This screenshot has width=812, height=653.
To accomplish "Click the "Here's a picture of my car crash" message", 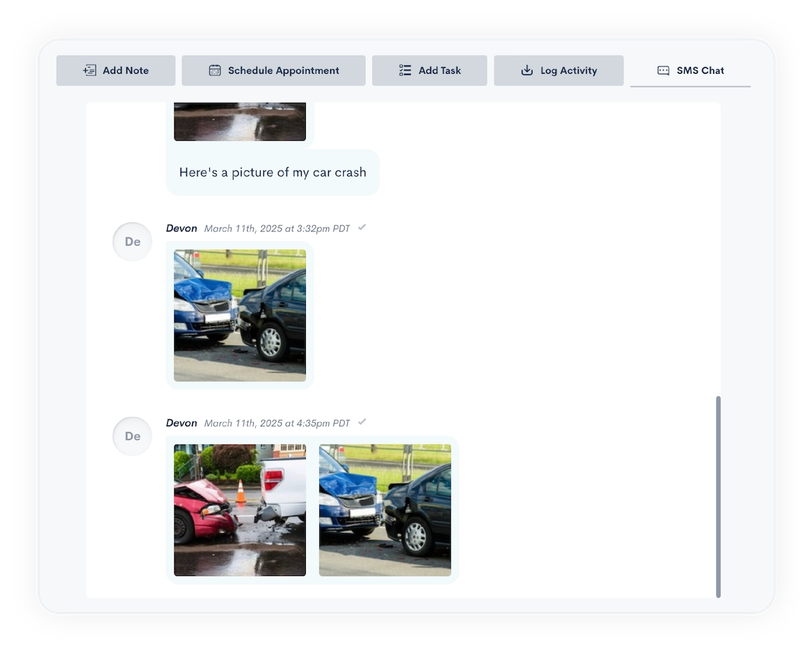I will (x=273, y=173).
